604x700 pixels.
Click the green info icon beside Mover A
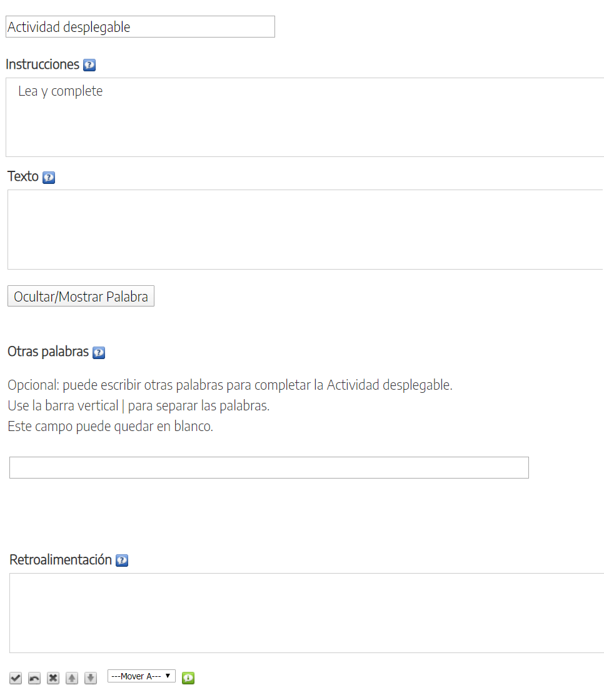188,677
